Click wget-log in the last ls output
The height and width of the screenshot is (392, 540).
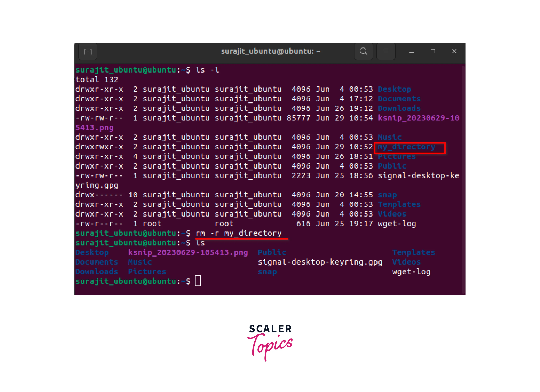pos(411,271)
